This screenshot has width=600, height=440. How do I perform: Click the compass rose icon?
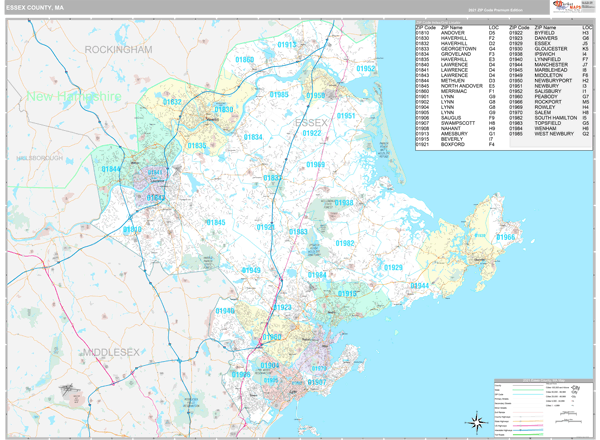pos(477,422)
